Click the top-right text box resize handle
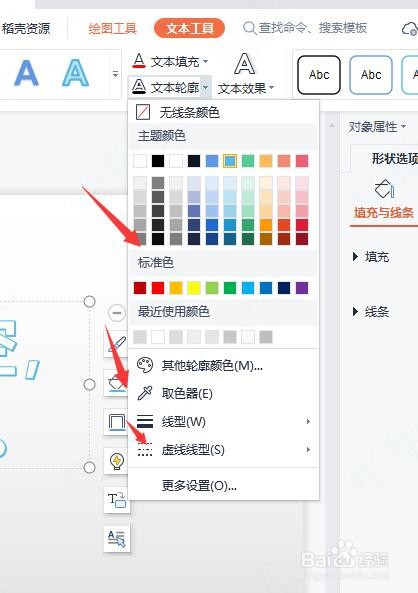The image size is (418, 593). [89, 301]
